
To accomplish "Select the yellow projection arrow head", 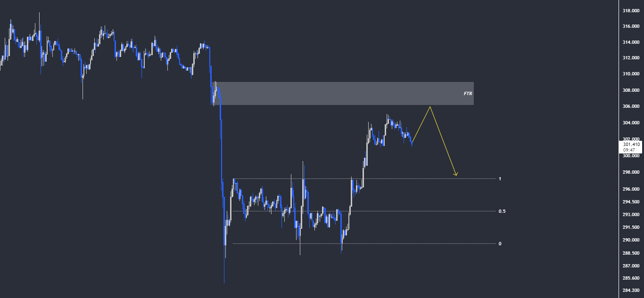I will tap(456, 174).
